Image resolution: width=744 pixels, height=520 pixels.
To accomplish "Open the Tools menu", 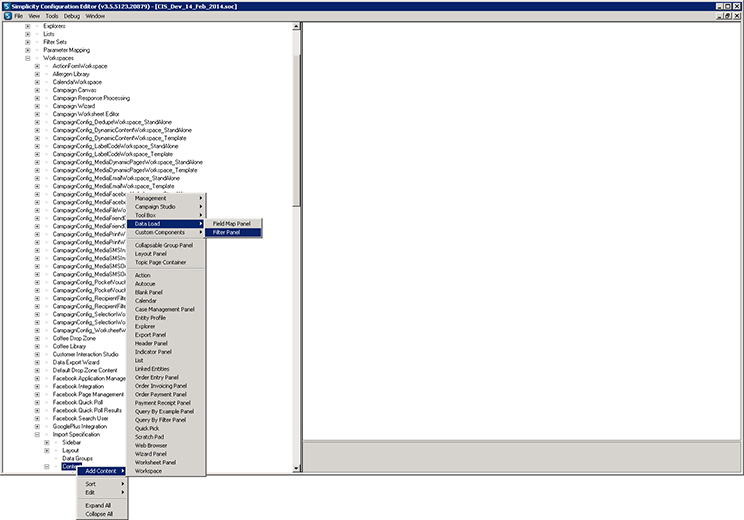I will [x=52, y=16].
